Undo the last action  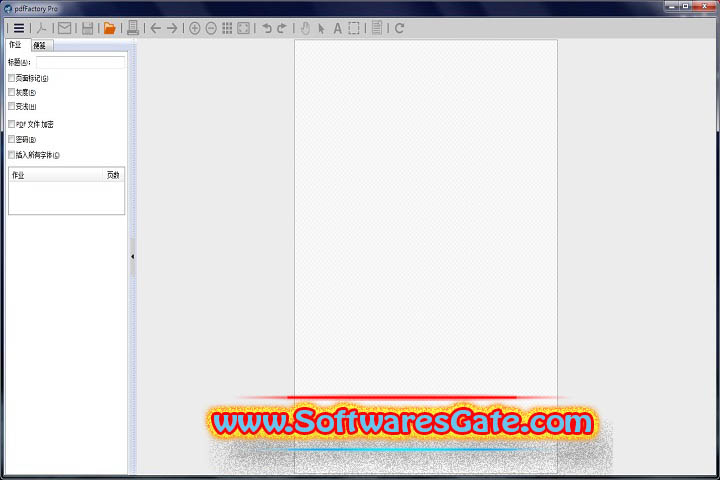pyautogui.click(x=267, y=28)
